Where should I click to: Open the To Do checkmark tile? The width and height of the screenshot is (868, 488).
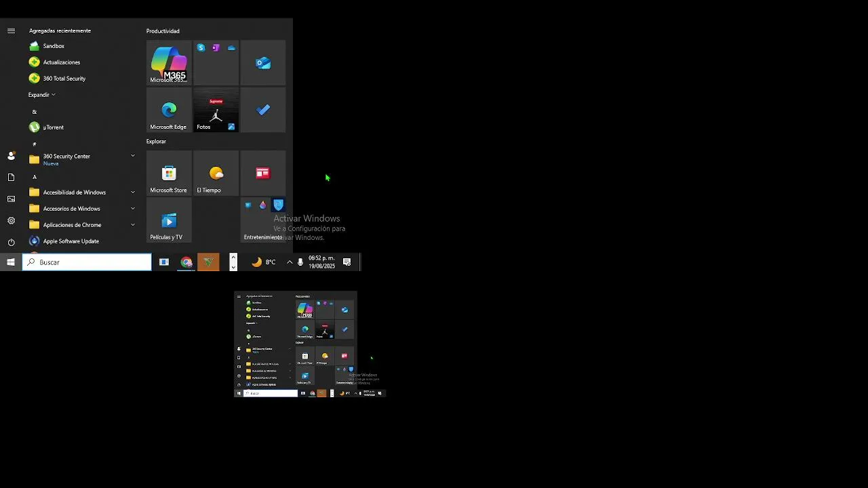pyautogui.click(x=263, y=110)
